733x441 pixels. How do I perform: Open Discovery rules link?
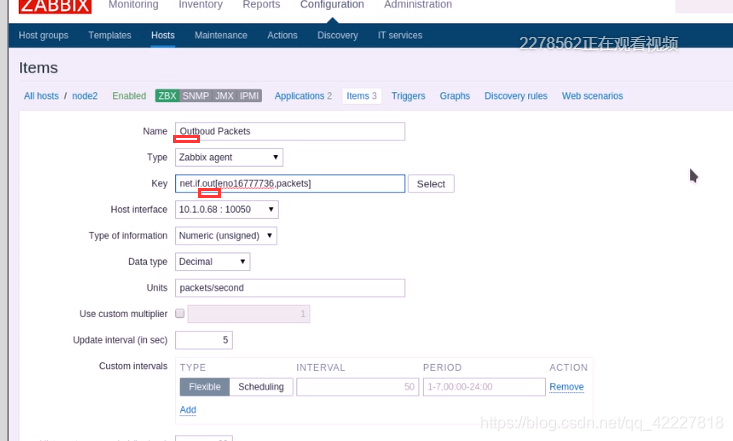coord(516,96)
